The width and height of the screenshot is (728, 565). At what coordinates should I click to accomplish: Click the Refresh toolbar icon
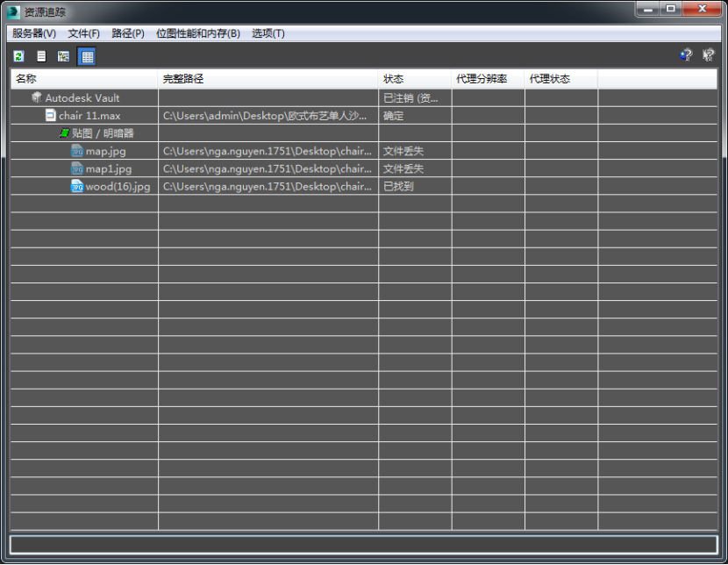tap(18, 57)
